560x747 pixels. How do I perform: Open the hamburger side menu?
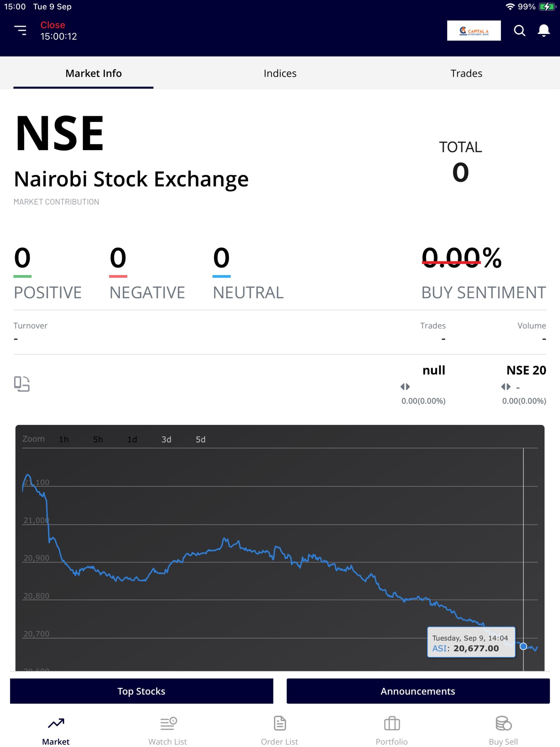[20, 30]
